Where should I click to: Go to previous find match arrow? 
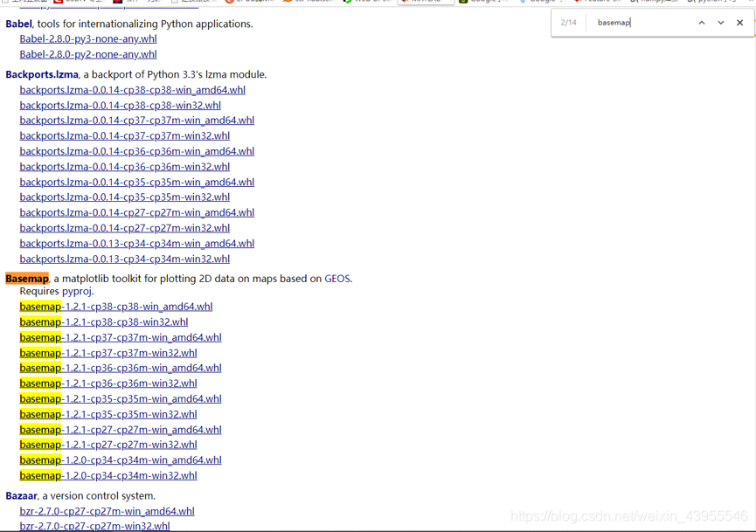pyautogui.click(x=702, y=23)
